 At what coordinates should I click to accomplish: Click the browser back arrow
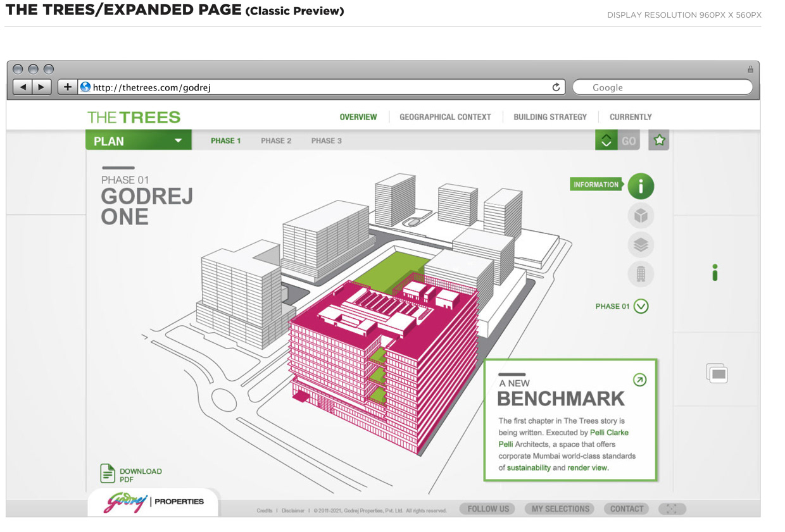pos(23,87)
